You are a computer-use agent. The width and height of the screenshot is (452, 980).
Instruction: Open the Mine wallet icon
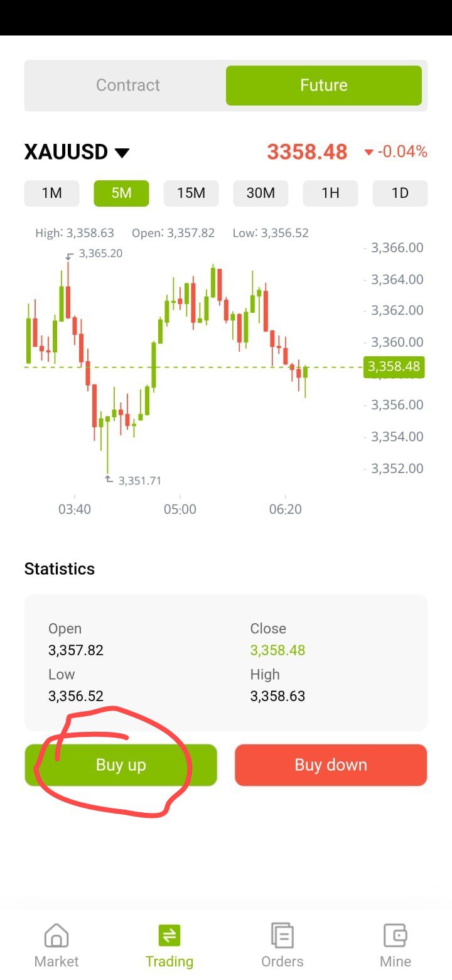tap(395, 935)
